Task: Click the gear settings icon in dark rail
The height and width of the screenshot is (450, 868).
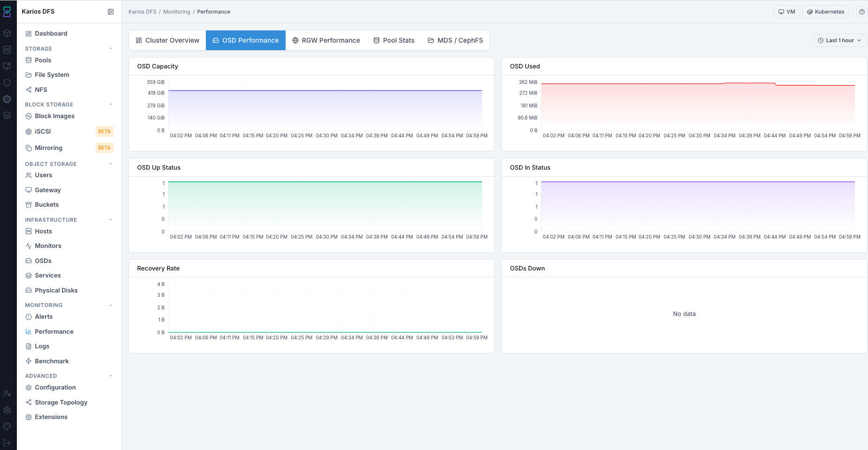Action: coord(7,410)
